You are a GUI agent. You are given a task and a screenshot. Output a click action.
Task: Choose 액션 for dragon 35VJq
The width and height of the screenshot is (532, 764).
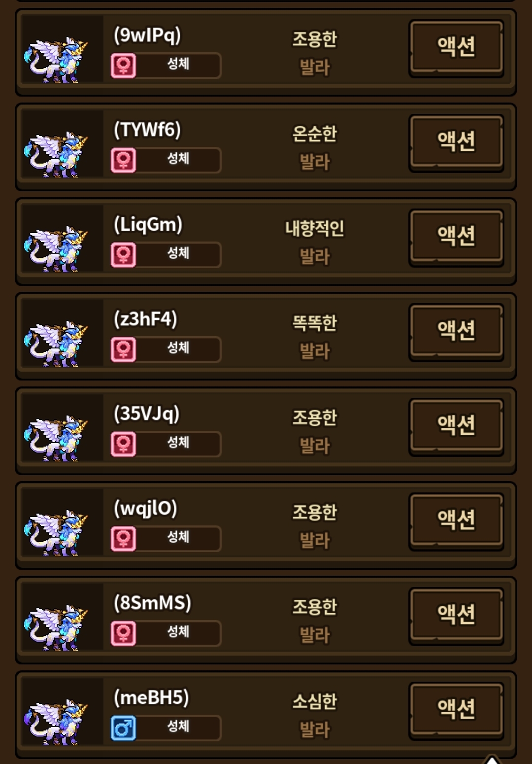click(456, 426)
